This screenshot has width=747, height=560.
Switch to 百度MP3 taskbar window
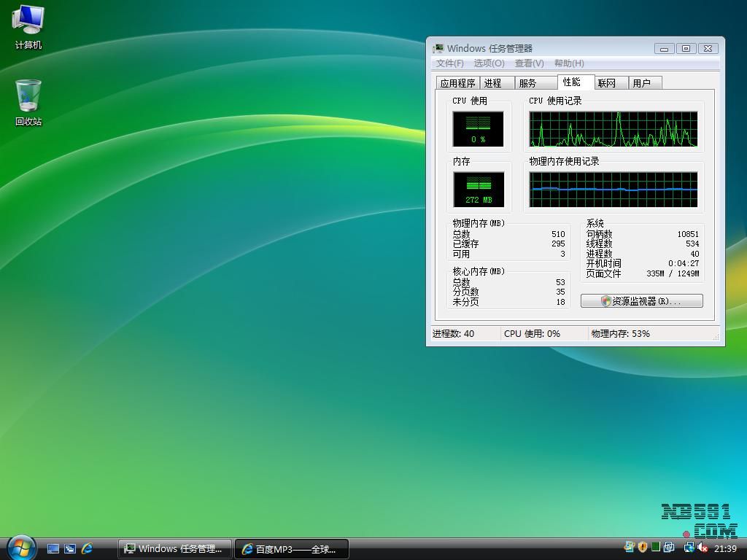point(292,549)
